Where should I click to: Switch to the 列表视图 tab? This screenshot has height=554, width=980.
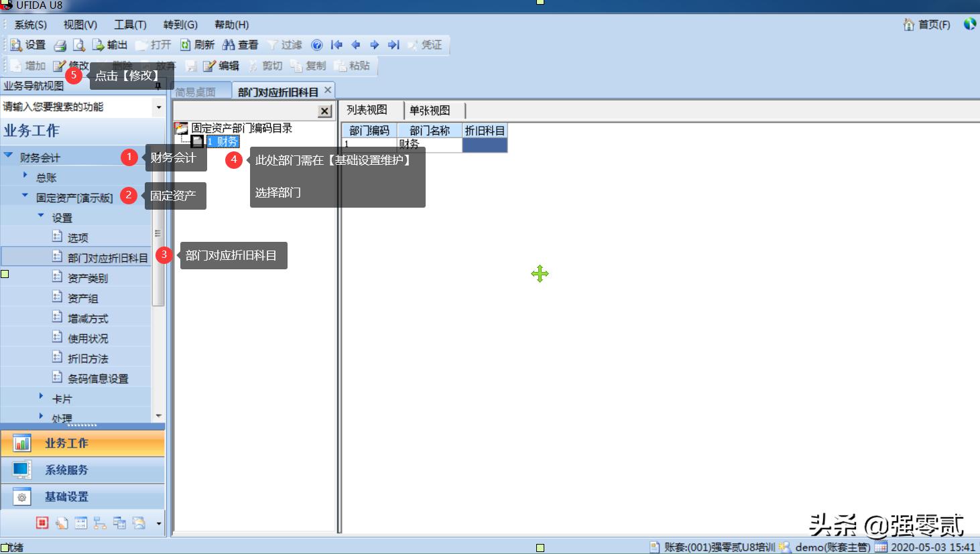click(x=367, y=110)
